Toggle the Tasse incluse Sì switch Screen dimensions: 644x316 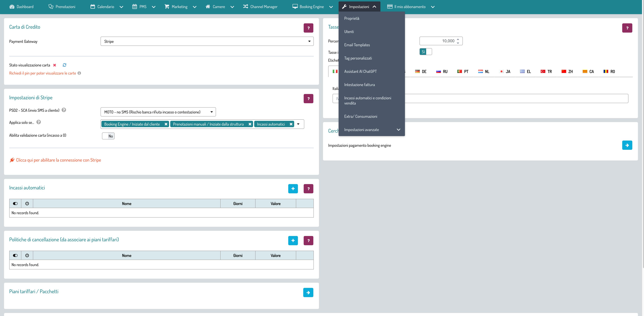[425, 52]
